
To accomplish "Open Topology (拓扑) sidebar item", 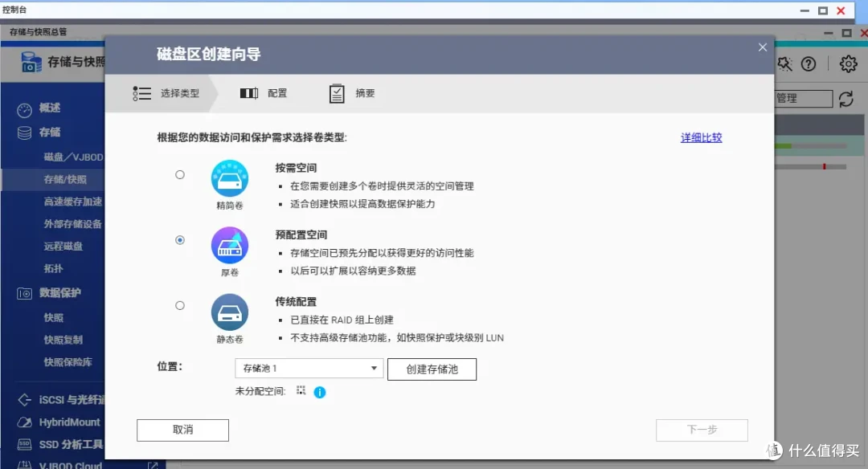I will click(54, 269).
